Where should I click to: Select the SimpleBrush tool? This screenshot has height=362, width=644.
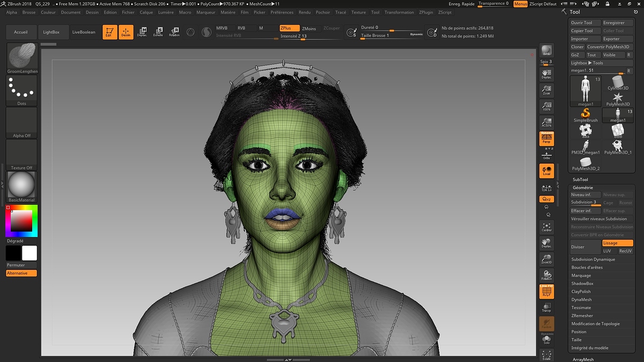click(x=586, y=115)
